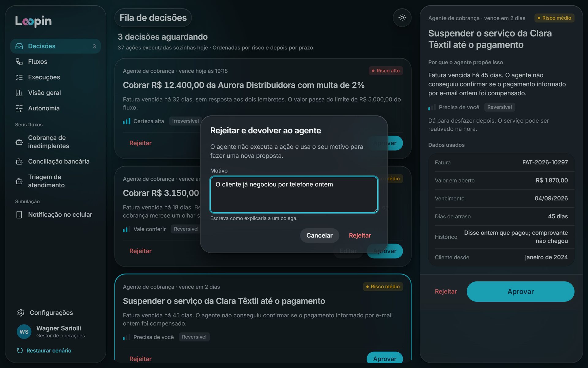The width and height of the screenshot is (588, 368).
Task: Open the Decisões menu item
Action: (x=55, y=46)
